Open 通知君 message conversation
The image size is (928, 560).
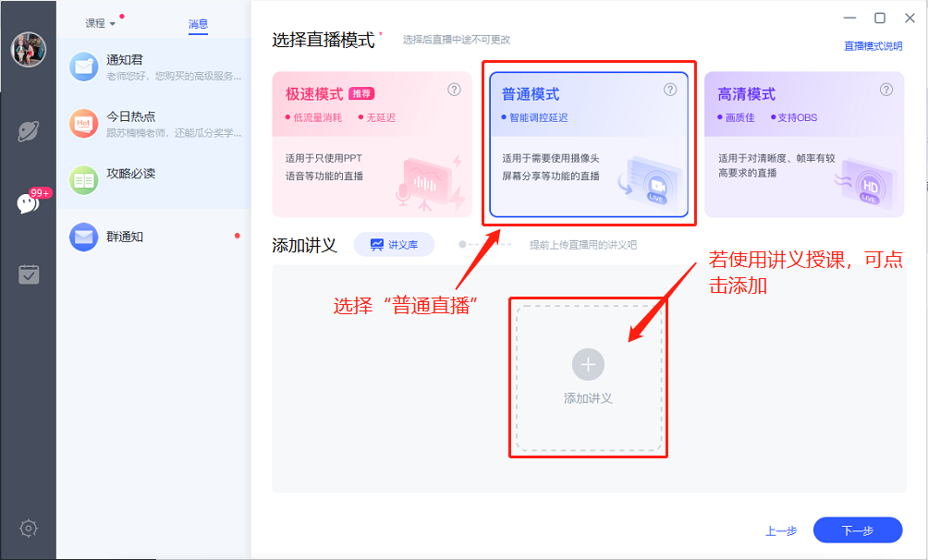click(153, 67)
